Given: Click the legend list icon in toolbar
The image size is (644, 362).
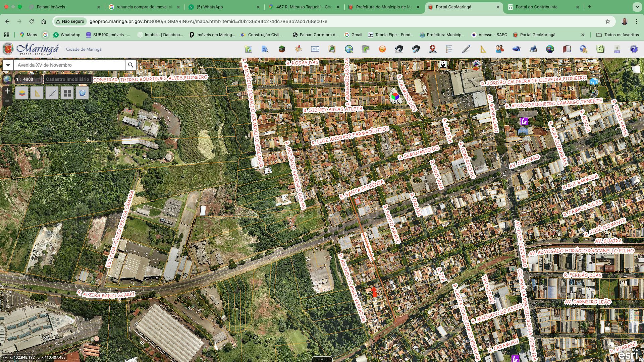Looking at the screenshot, I should point(449,49).
